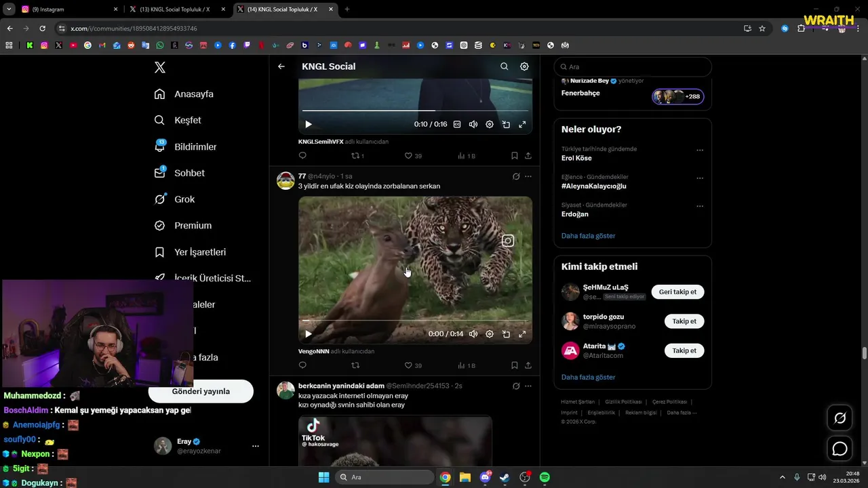Open more options on n4nyio post
Viewport: 868px width, 488px height.
(x=528, y=176)
